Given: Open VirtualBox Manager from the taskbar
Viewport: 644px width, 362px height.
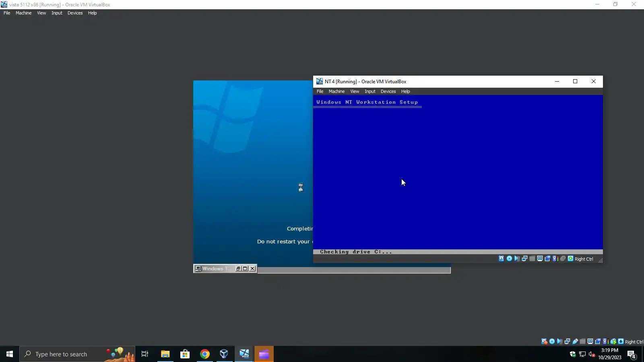Looking at the screenshot, I should 224,354.
